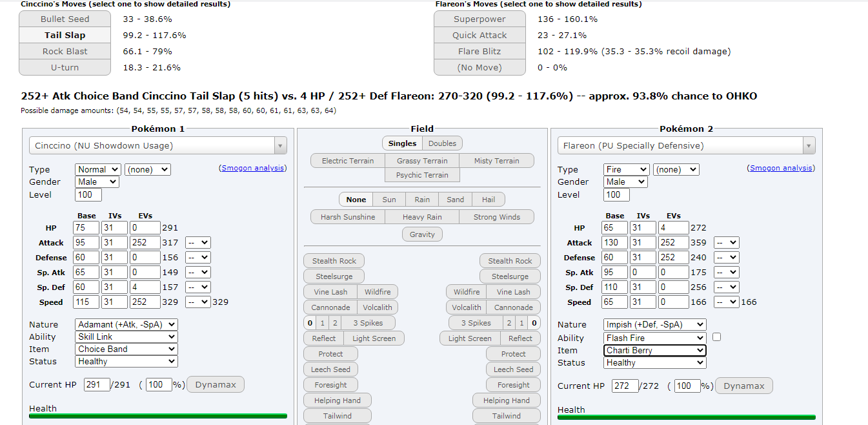Open Cinccino's Smogon analysis link
This screenshot has height=425, width=868.
coord(254,168)
